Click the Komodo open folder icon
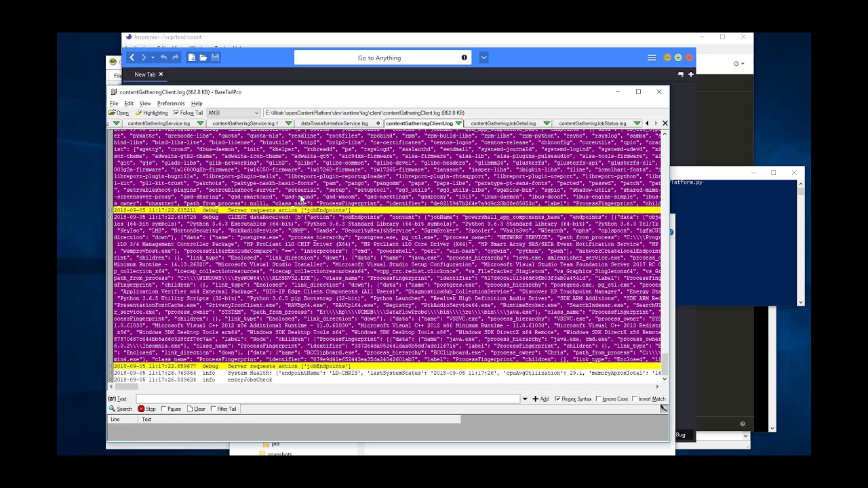Viewport: 868px width, 488px height. click(203, 58)
